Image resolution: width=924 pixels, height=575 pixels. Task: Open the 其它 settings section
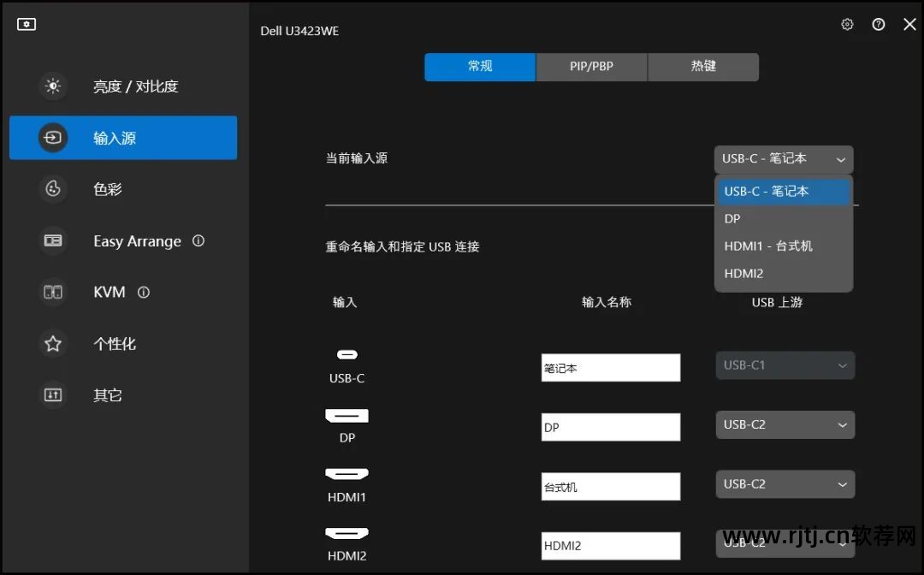(107, 395)
